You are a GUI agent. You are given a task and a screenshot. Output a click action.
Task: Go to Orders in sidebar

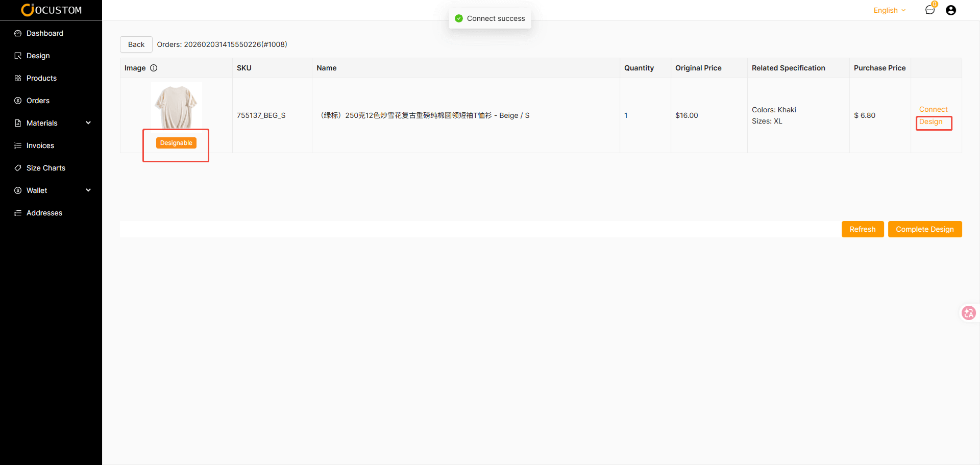click(x=38, y=101)
